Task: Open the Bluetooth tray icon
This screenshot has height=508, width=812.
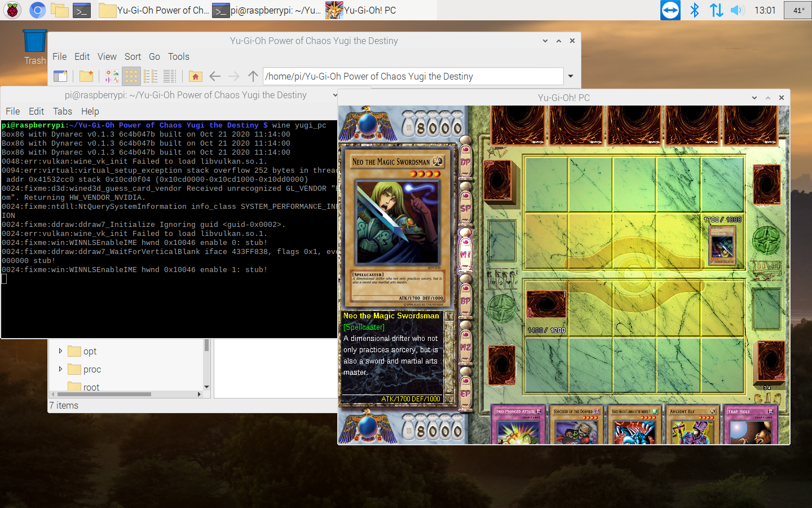Action: pyautogui.click(x=695, y=10)
